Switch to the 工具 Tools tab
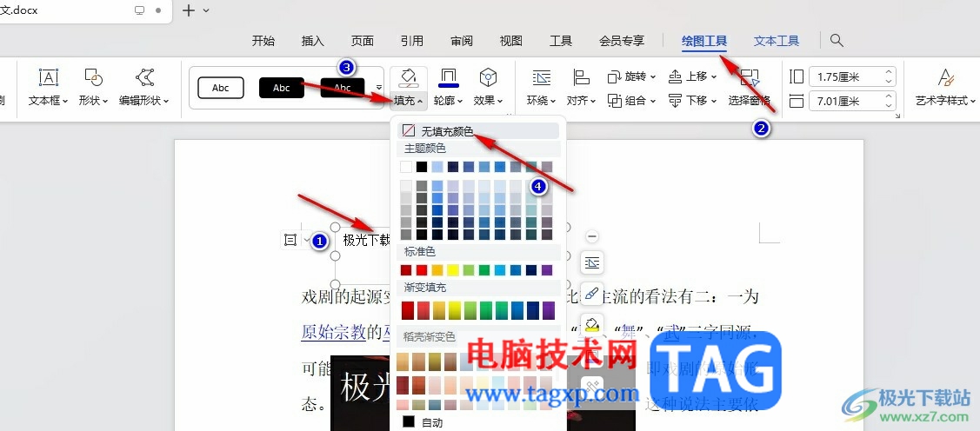The width and height of the screenshot is (980, 431). 561,41
